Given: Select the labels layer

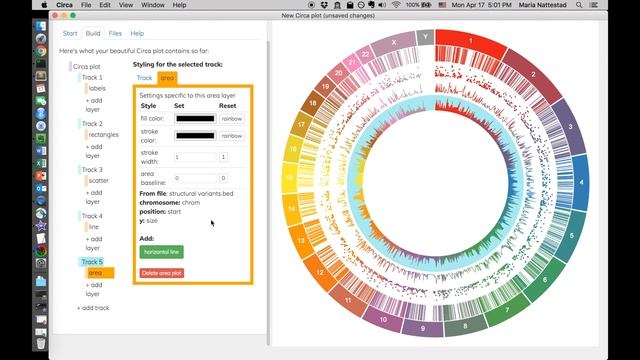Looking at the screenshot, I should coord(97,88).
